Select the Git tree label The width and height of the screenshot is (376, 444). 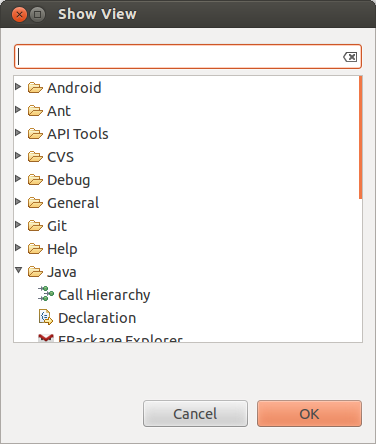pos(57,226)
